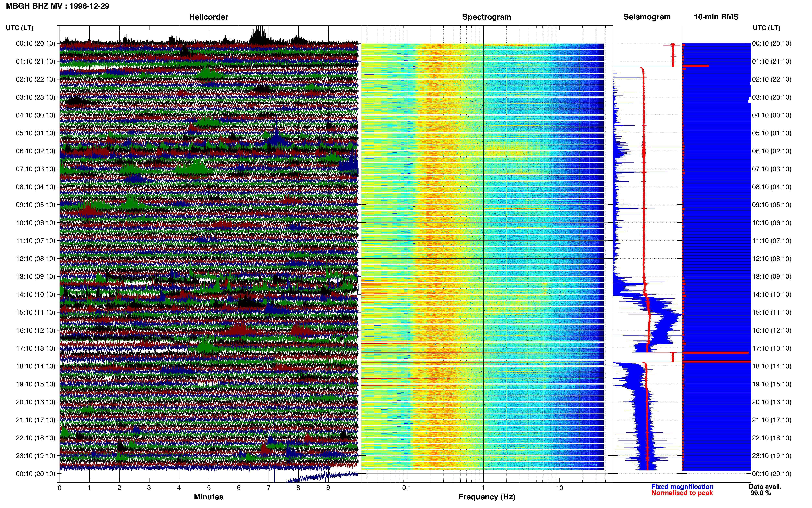Click left axis time label '16:10 (12:10)'

pos(36,330)
